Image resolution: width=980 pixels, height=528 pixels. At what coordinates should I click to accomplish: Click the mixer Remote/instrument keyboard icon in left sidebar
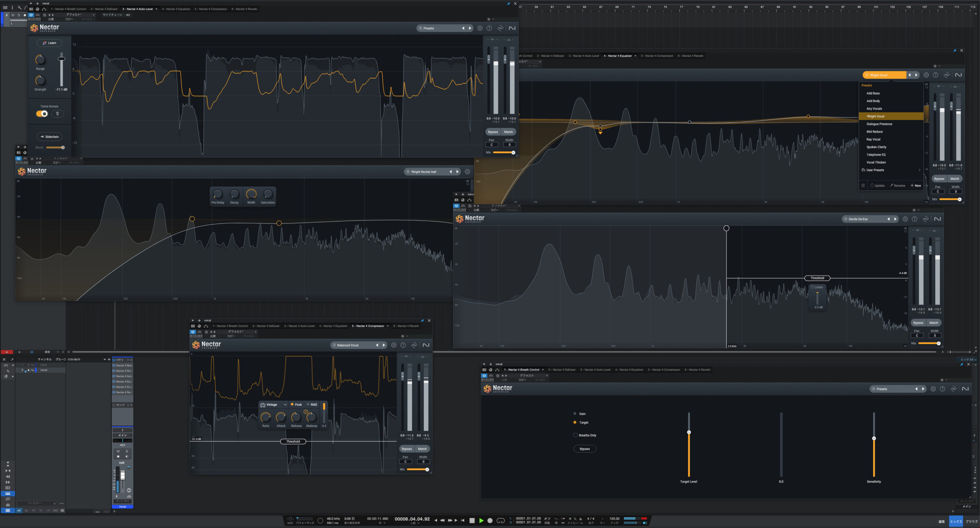coord(8,494)
